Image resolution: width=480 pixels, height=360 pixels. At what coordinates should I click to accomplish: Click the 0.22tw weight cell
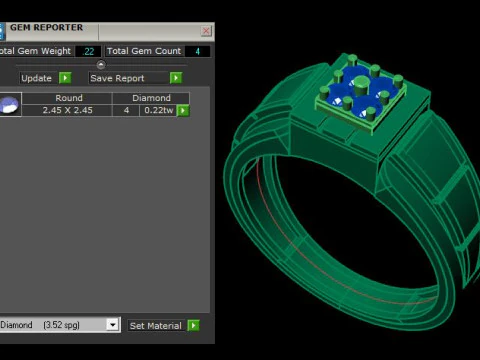click(x=158, y=111)
